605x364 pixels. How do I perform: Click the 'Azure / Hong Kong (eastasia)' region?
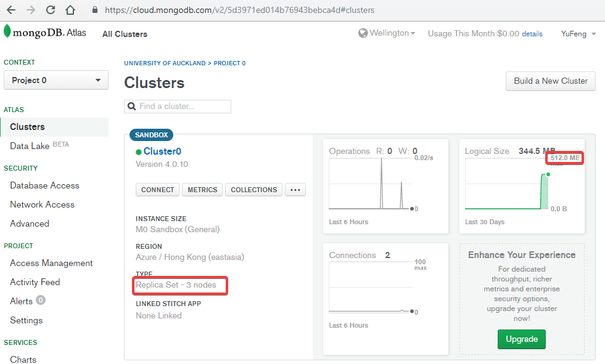(x=190, y=257)
